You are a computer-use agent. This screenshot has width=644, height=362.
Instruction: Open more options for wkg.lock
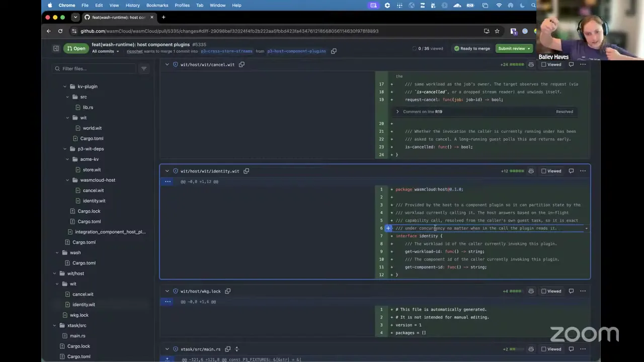coord(583,291)
